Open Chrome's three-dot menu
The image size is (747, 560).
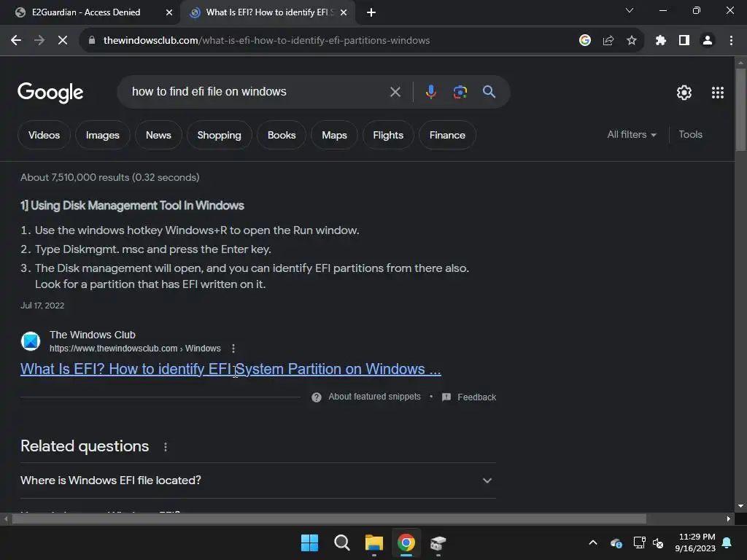(731, 41)
